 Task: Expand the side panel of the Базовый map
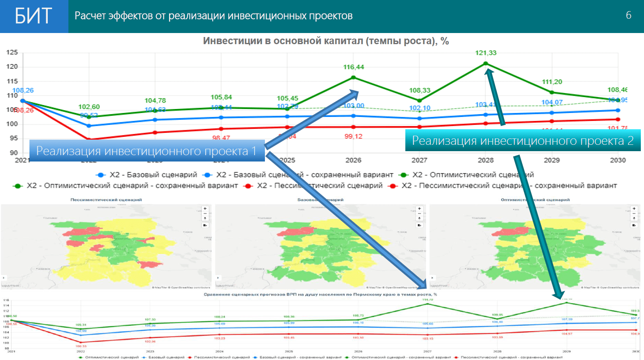pyautogui.click(x=218, y=278)
